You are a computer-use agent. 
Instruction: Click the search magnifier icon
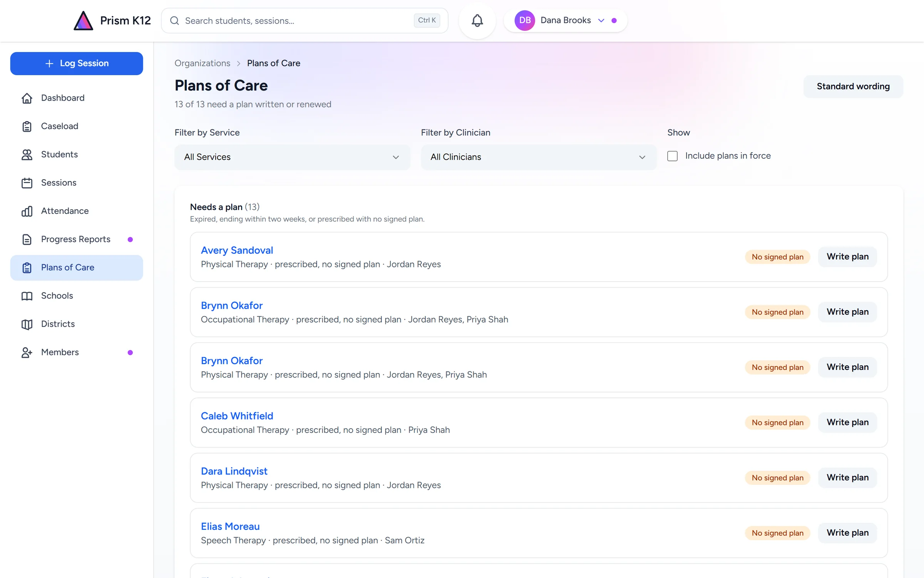click(175, 20)
